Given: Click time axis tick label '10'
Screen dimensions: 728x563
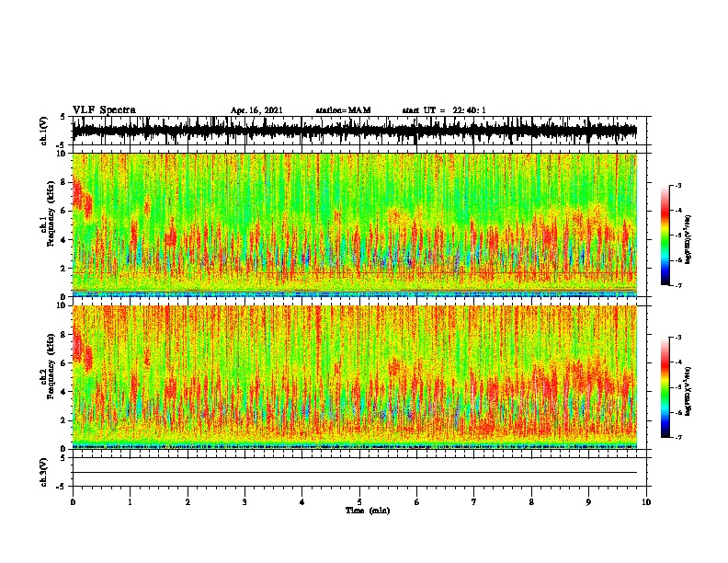Looking at the screenshot, I should [x=646, y=501].
